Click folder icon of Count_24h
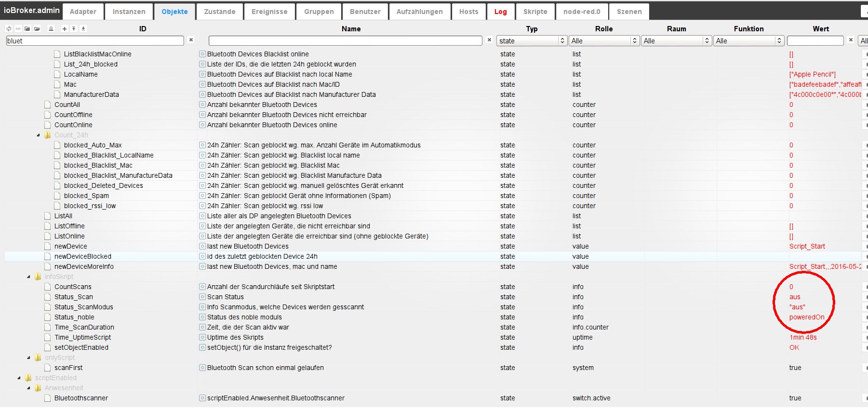Screen dimensions: 868x410 click(x=48, y=135)
